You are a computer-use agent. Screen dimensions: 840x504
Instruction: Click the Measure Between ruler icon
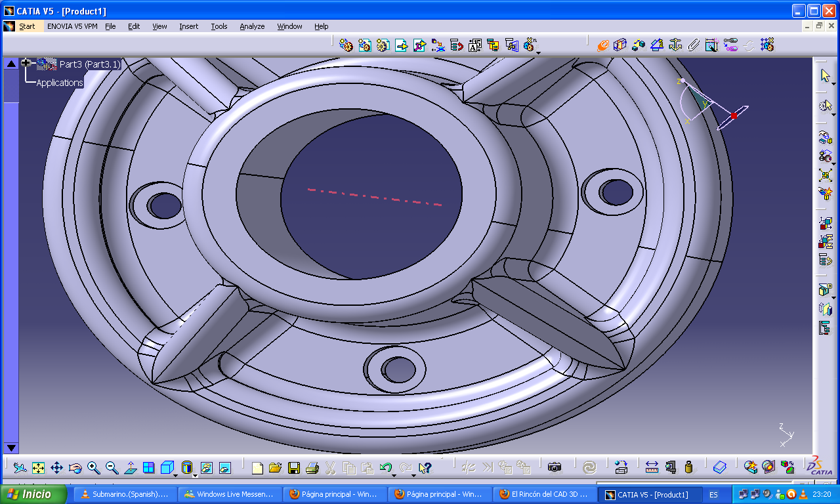(652, 468)
